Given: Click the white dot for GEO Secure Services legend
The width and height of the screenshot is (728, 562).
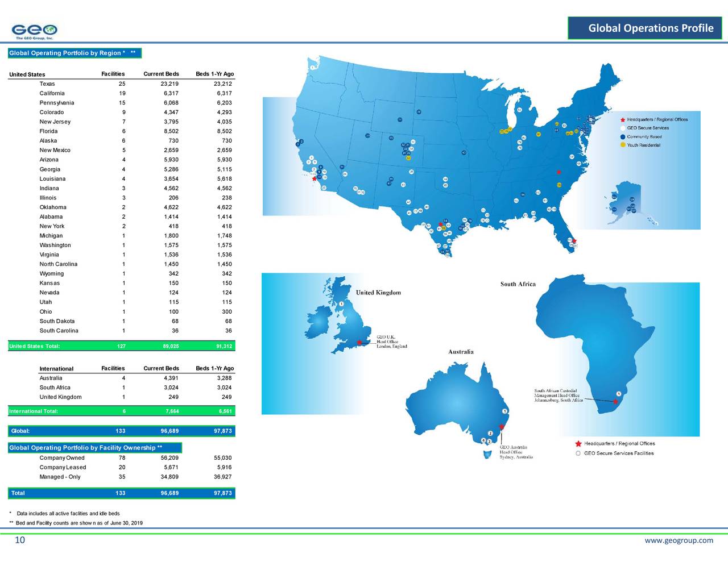Looking at the screenshot, I should pyautogui.click(x=623, y=128).
